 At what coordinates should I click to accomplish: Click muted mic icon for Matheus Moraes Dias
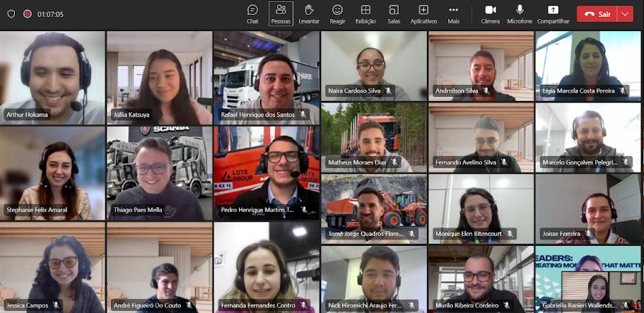click(x=394, y=163)
